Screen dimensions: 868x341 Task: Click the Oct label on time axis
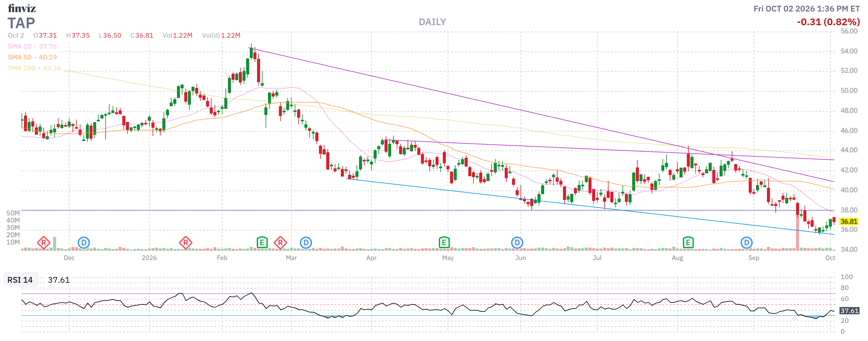[830, 258]
